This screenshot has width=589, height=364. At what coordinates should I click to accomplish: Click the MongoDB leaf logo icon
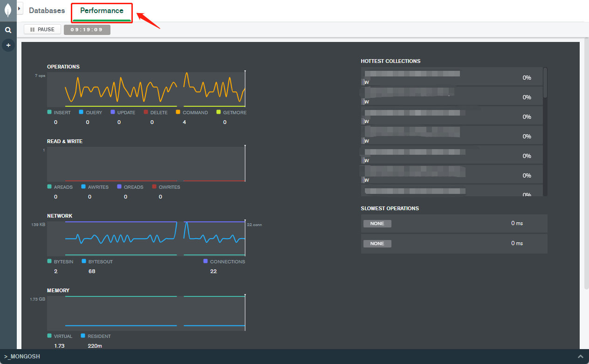(8, 10)
